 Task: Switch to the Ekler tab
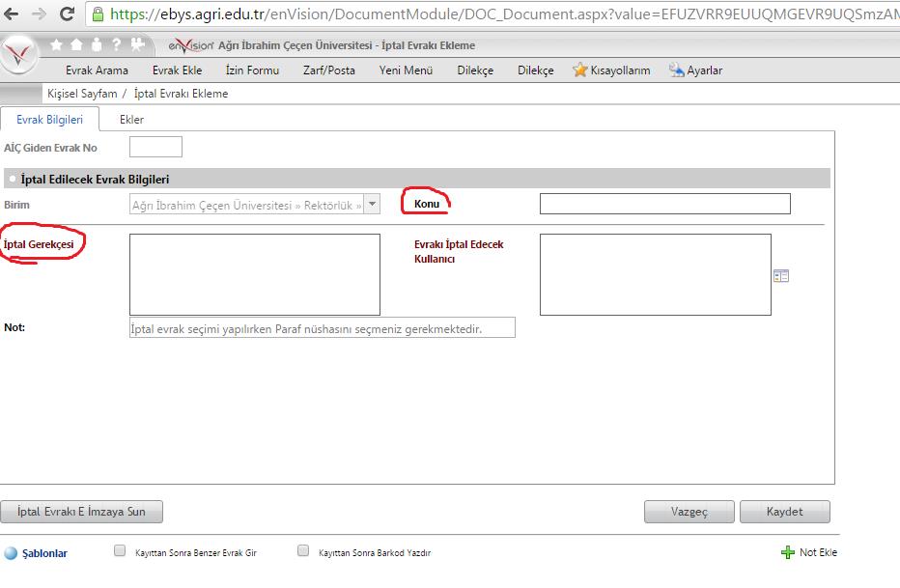point(131,120)
